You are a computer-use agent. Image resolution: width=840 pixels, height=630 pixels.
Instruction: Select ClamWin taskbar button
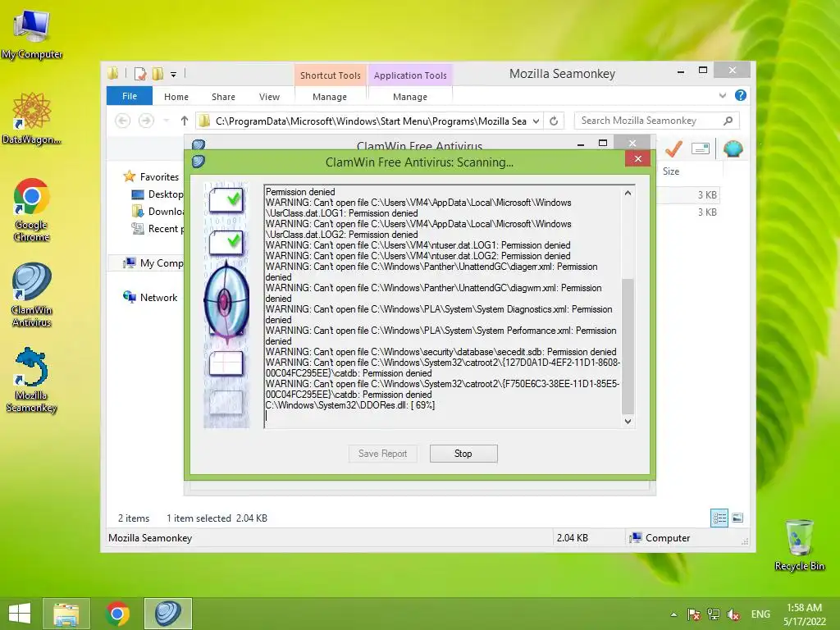point(167,614)
